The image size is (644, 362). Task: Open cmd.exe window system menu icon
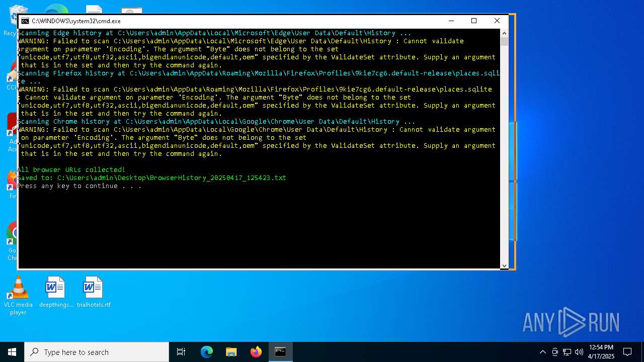pos(25,21)
